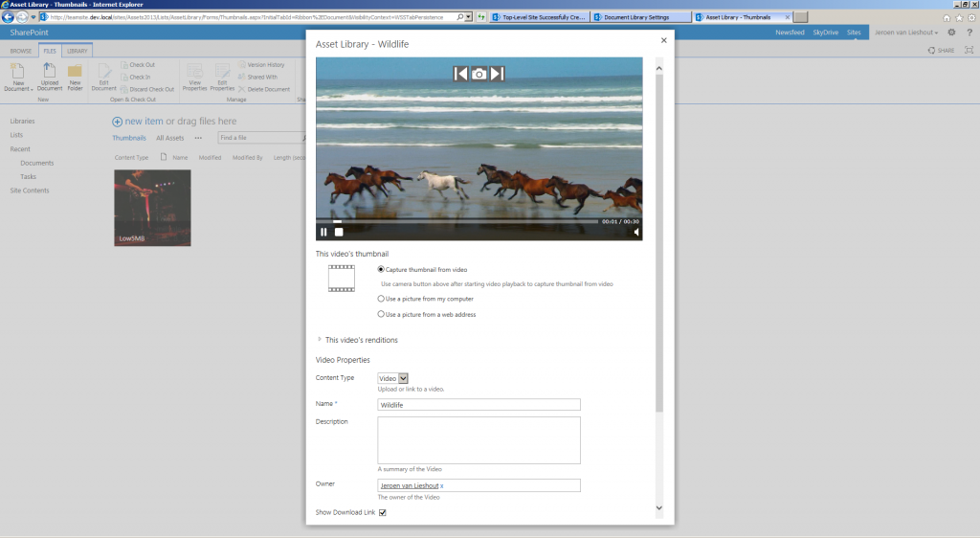Click Shared With in the ribbon
This screenshot has height=538, width=980.
pyautogui.click(x=257, y=77)
